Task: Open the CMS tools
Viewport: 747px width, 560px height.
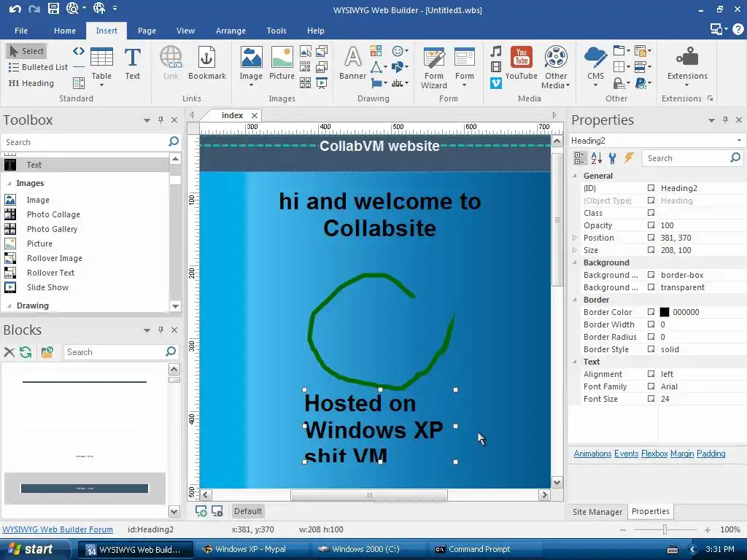Action: click(x=595, y=66)
